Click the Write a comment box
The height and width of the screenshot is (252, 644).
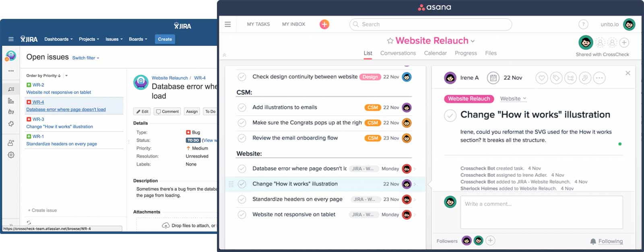[x=542, y=212]
